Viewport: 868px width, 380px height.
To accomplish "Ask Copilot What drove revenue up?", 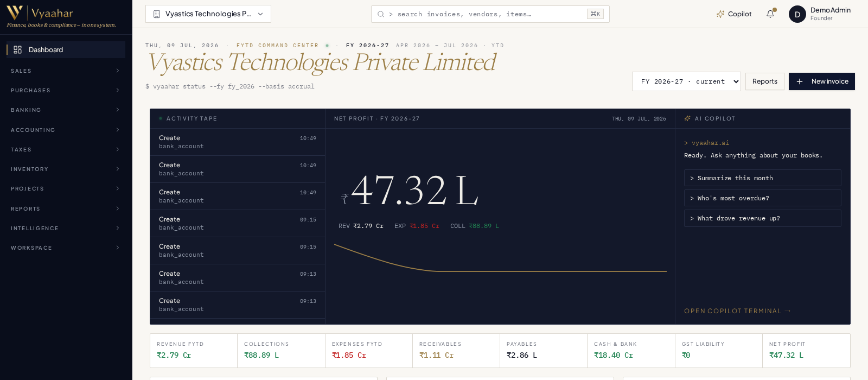I will pos(763,218).
